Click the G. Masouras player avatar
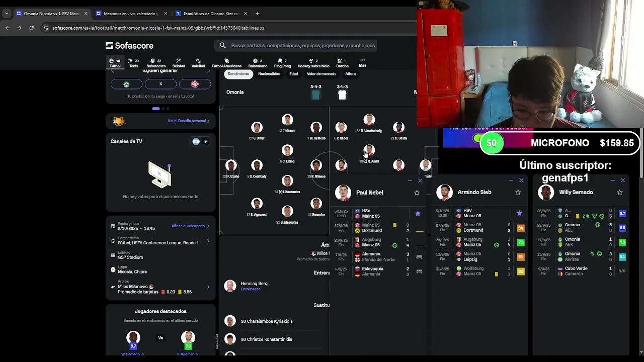 [287, 211]
